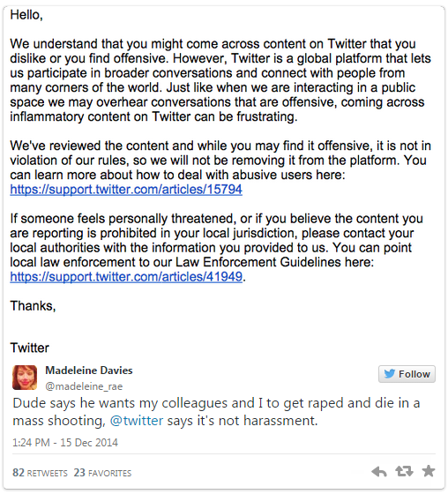Open the support.twitter.com/articles/41949 link
The height and width of the screenshot is (494, 448).
click(126, 277)
